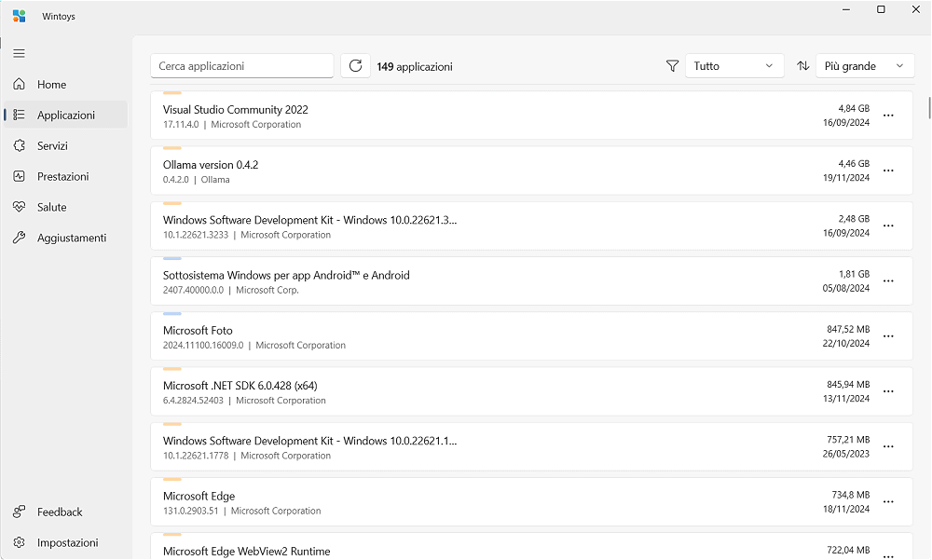Click the Wintoys app logo

click(19, 16)
